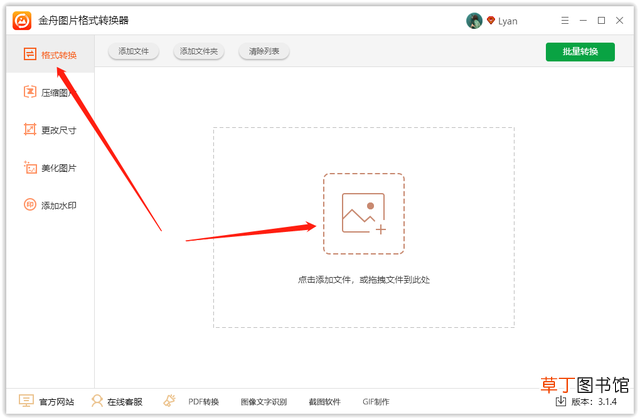
Task: Minimize the converter window
Action: pyautogui.click(x=583, y=20)
